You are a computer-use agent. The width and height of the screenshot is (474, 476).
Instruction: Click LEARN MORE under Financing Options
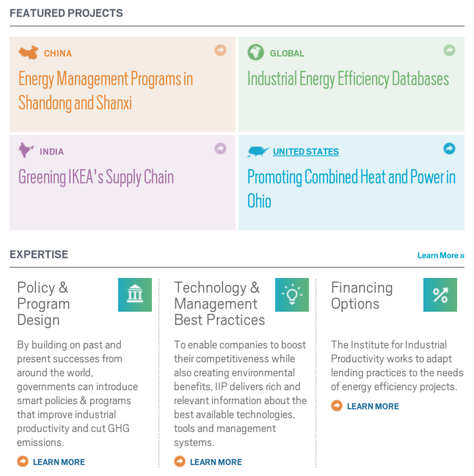(x=372, y=406)
